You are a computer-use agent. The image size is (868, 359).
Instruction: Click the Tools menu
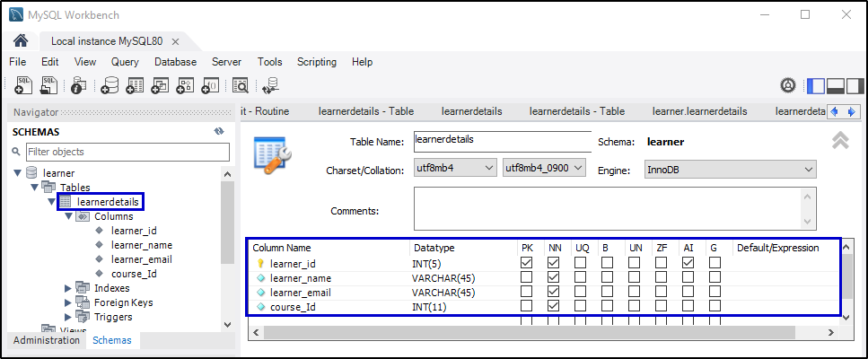coord(269,62)
